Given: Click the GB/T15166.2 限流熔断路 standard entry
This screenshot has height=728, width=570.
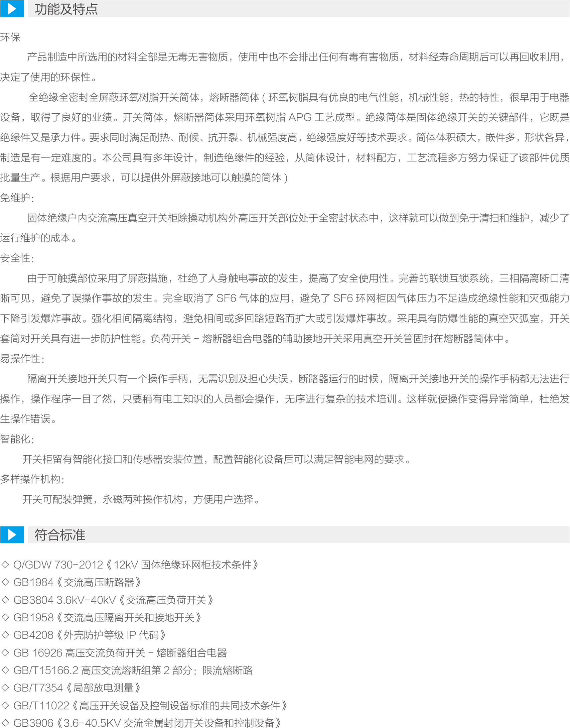Looking at the screenshot, I should pyautogui.click(x=133, y=671).
